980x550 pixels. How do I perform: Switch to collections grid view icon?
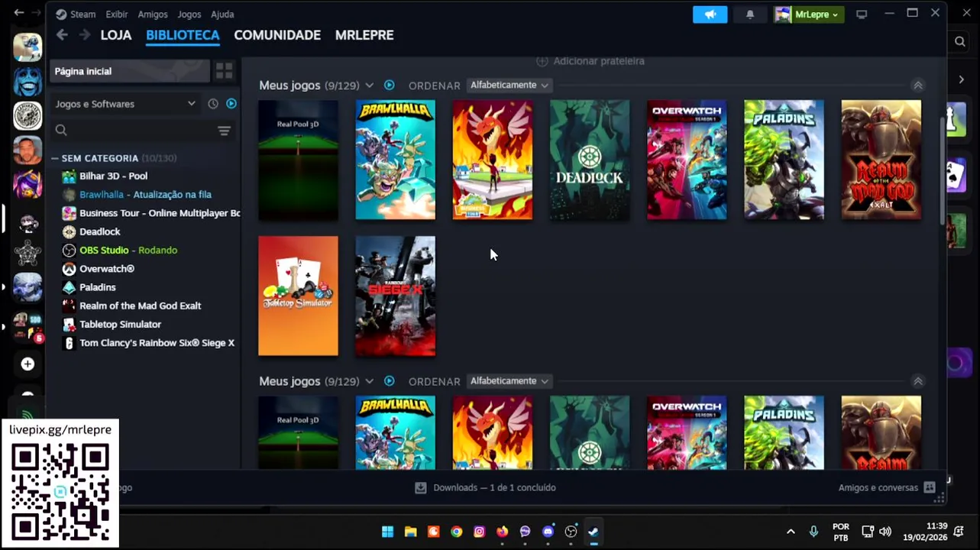[x=224, y=71]
